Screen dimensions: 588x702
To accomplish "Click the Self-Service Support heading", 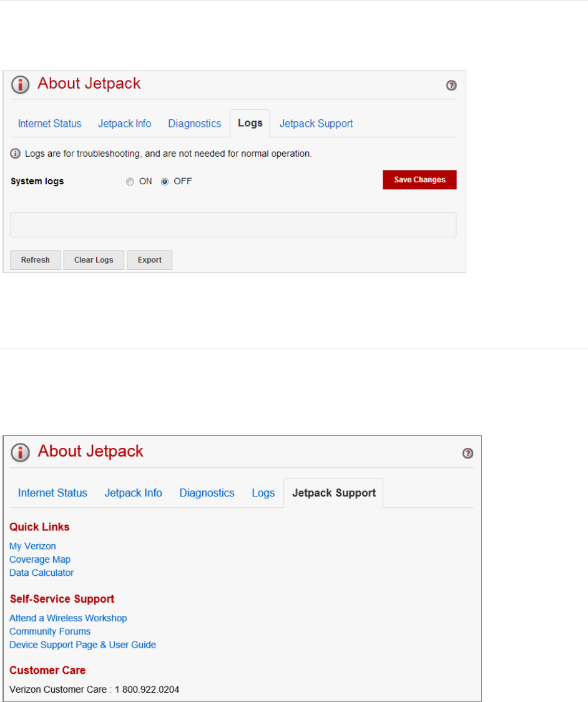I will (62, 599).
